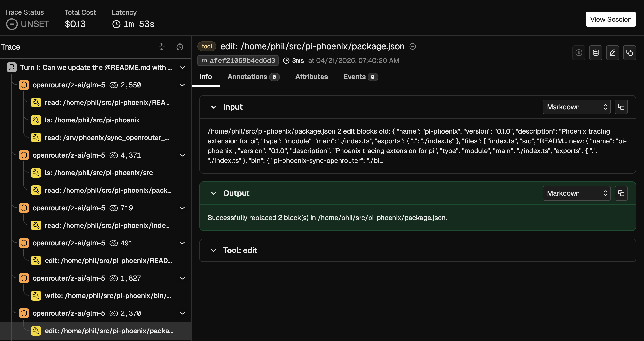
Task: Click the span ID afef21069b4ed6d3 badge
Action: 238,60
